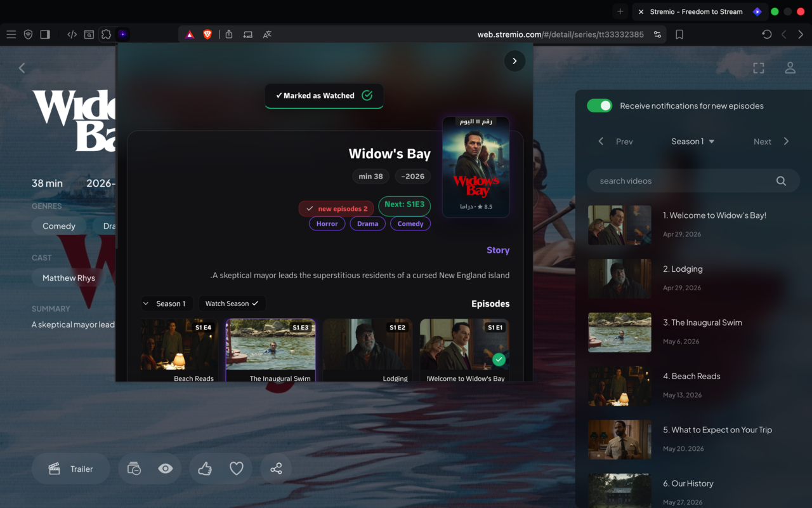This screenshot has width=812, height=508.
Task: Click the cast to device icon
Action: pyautogui.click(x=248, y=34)
